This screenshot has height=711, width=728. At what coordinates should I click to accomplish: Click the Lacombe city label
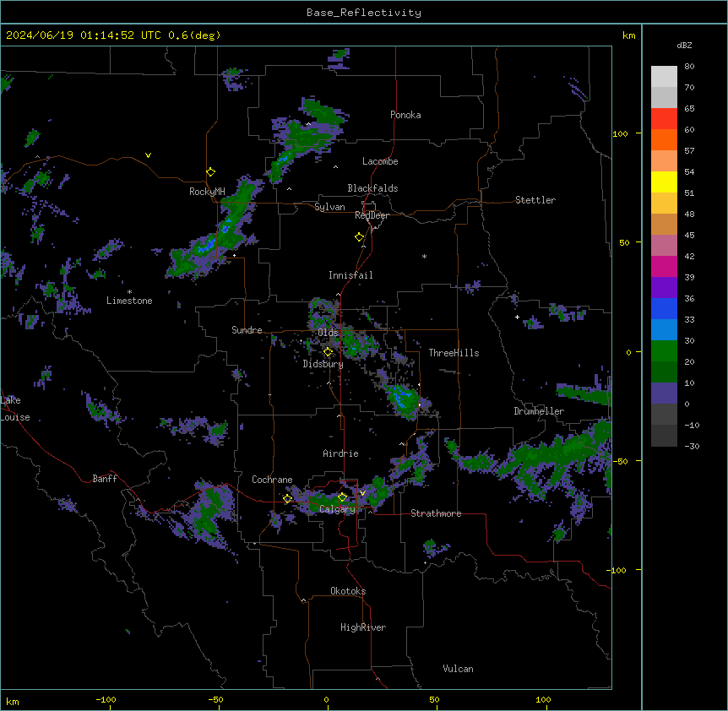click(380, 161)
